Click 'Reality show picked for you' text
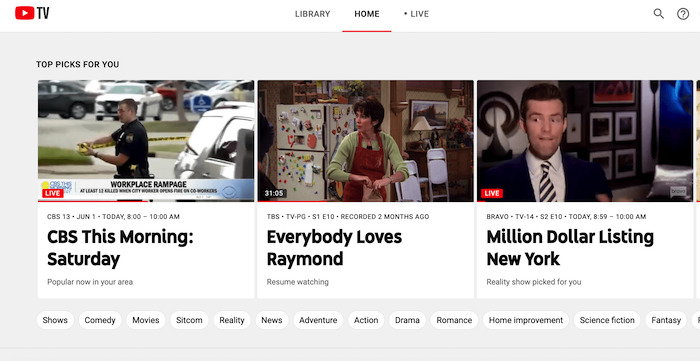The image size is (700, 361). (x=534, y=282)
